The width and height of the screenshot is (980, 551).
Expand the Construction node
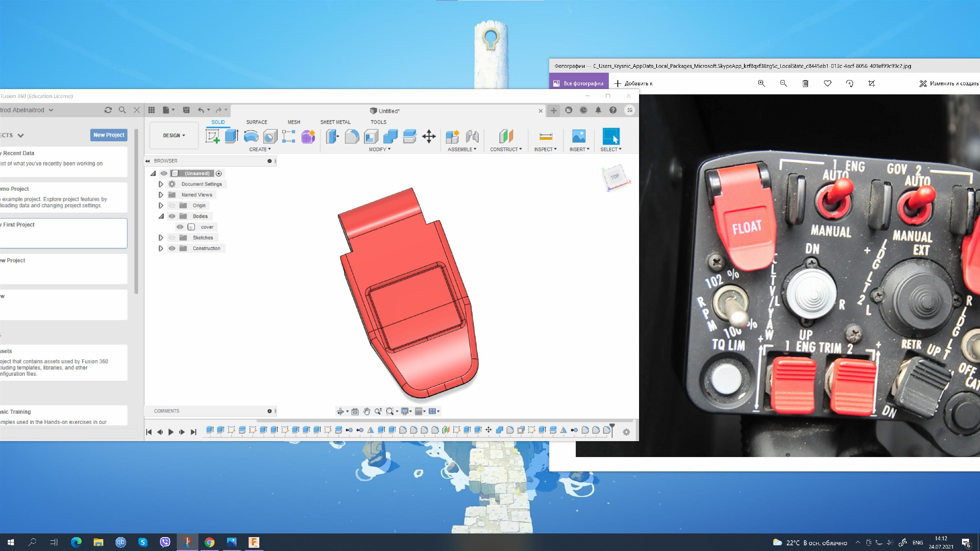point(161,248)
